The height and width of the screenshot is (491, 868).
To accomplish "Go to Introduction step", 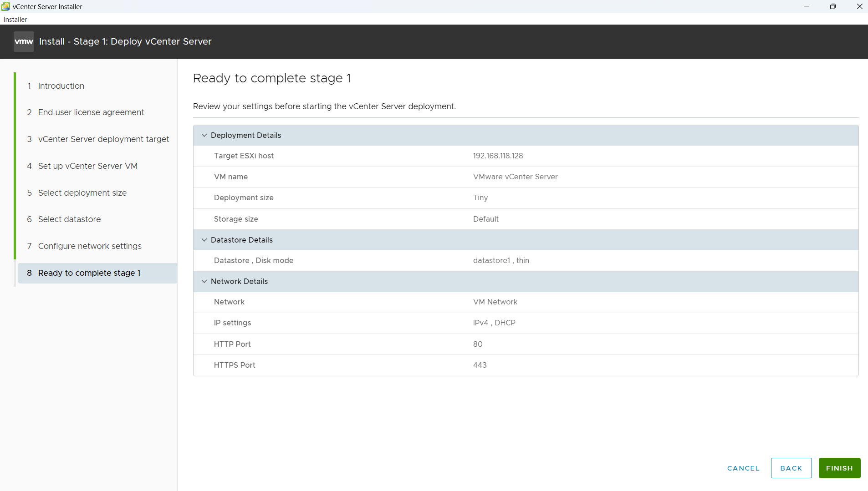I will point(61,86).
